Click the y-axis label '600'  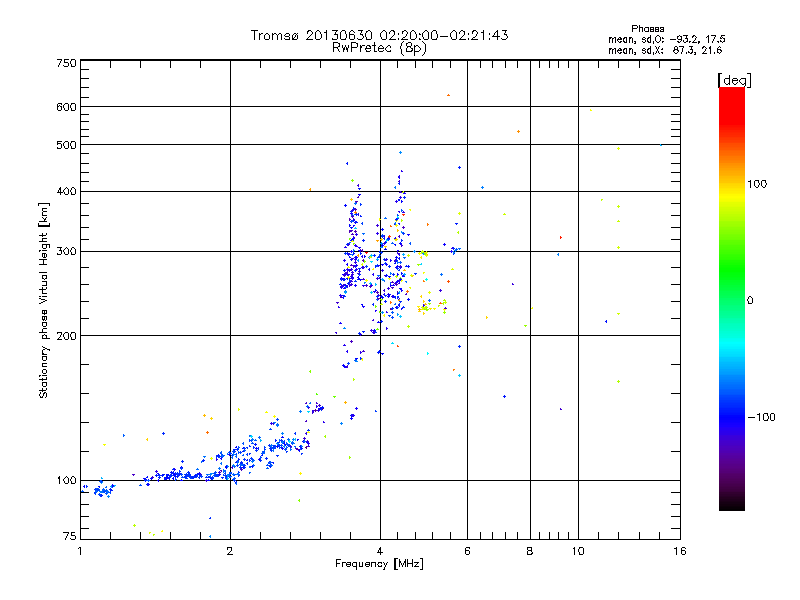(66, 107)
